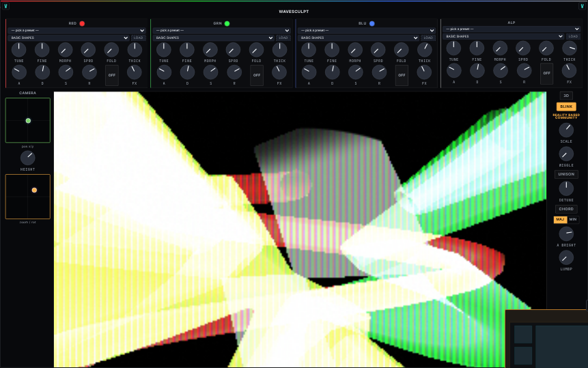The height and width of the screenshot is (368, 588).
Task: Click the red channel color dot
Action: [82, 23]
